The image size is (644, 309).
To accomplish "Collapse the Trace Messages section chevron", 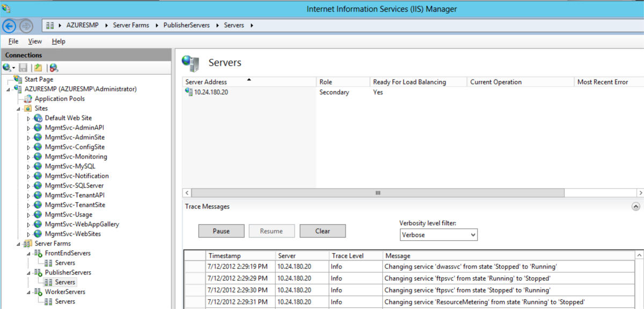I will 635,206.
